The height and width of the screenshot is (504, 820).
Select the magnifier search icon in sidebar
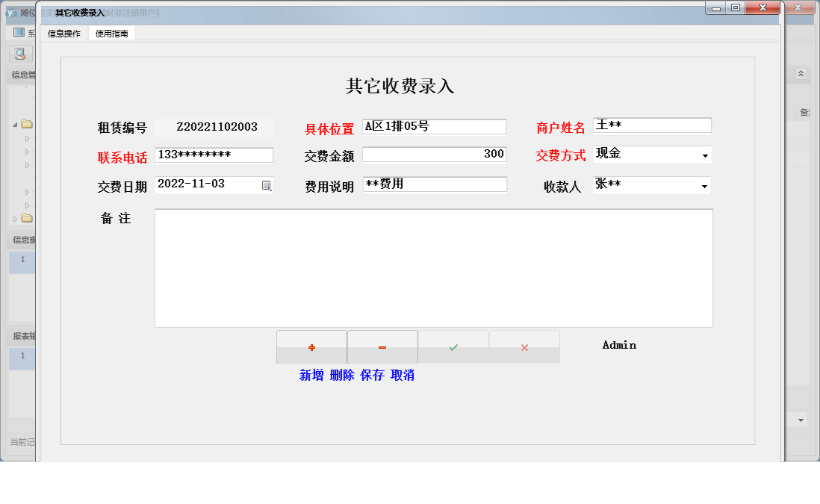[20, 54]
